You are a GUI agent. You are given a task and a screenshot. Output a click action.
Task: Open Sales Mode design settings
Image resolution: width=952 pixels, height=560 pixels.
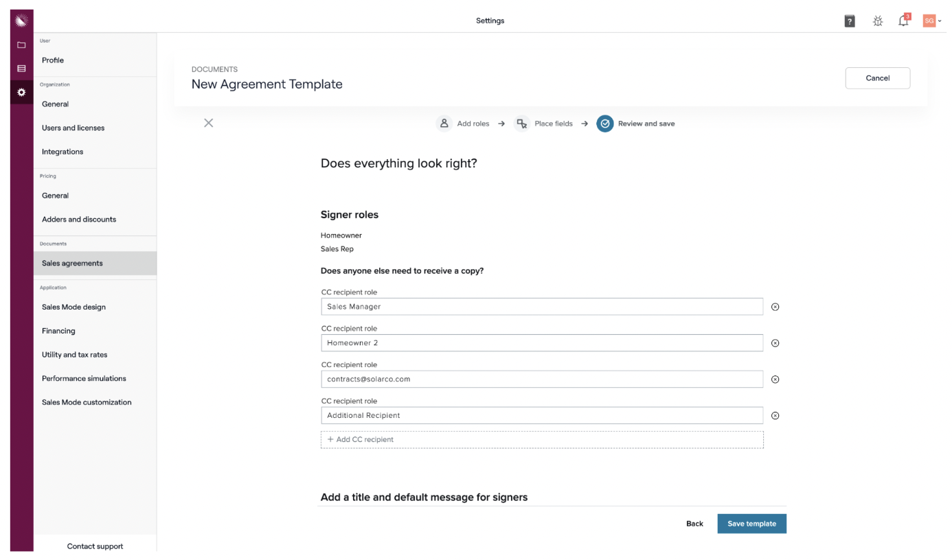tap(73, 307)
